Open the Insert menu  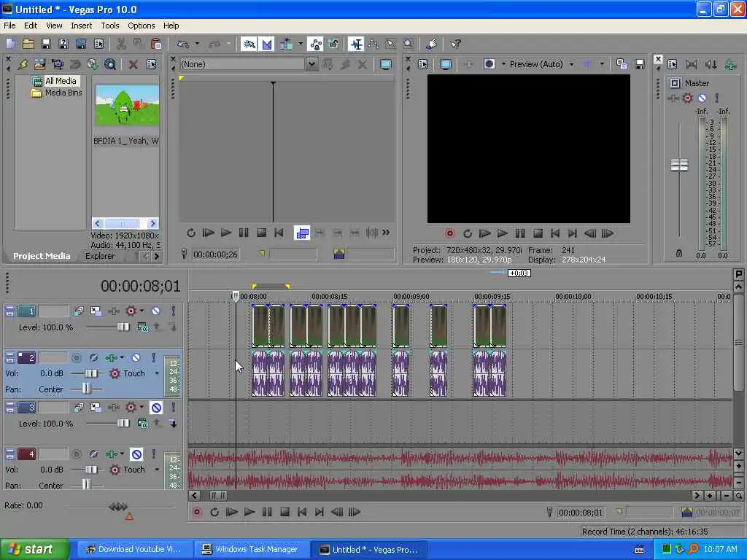pos(82,26)
